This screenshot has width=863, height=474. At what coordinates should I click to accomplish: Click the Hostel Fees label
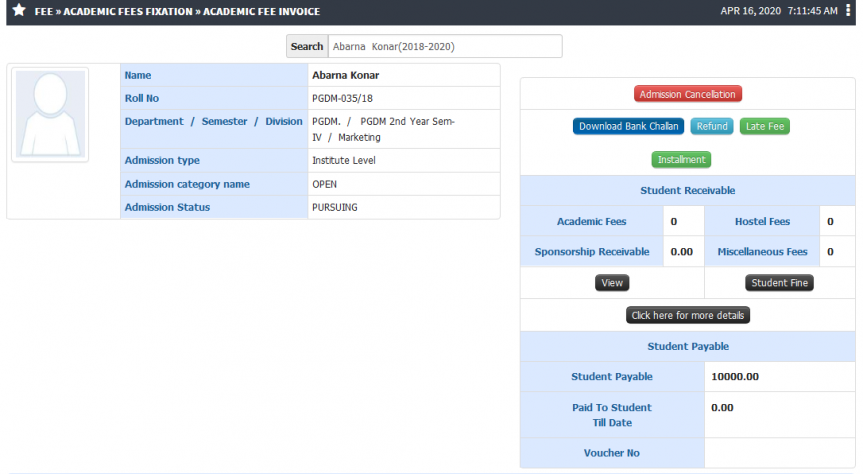[x=762, y=221]
